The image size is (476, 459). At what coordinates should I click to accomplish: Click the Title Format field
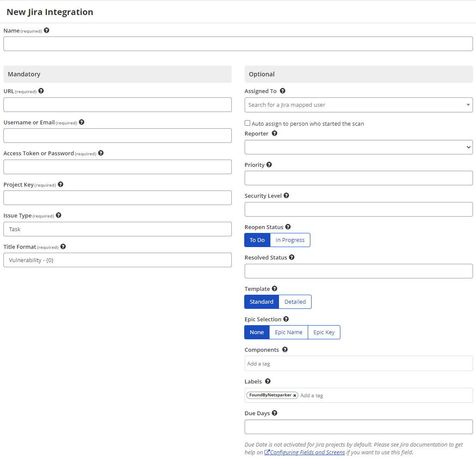(118, 260)
